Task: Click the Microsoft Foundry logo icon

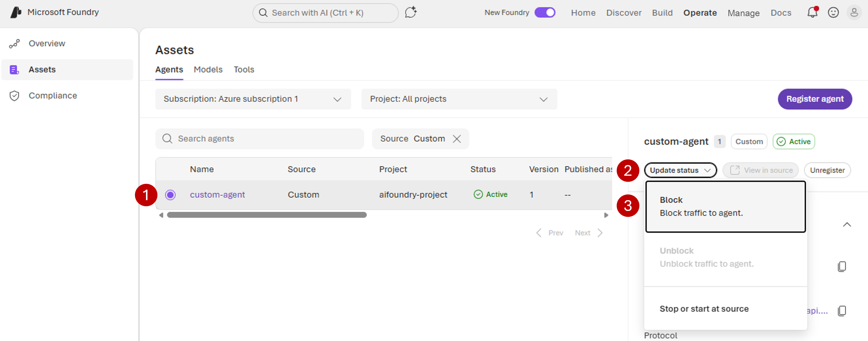Action: pyautogui.click(x=16, y=12)
